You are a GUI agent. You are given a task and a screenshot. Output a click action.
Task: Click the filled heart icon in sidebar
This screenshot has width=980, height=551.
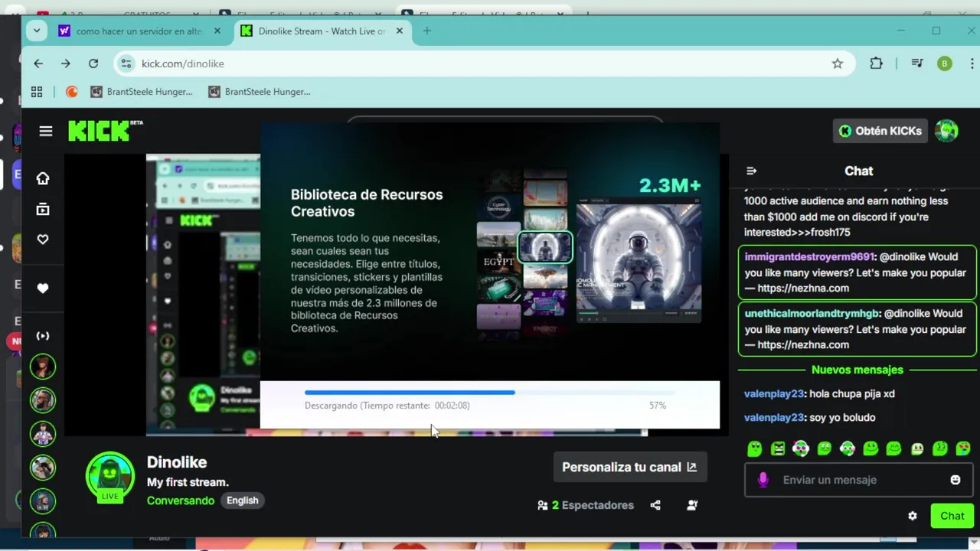pyautogui.click(x=43, y=289)
